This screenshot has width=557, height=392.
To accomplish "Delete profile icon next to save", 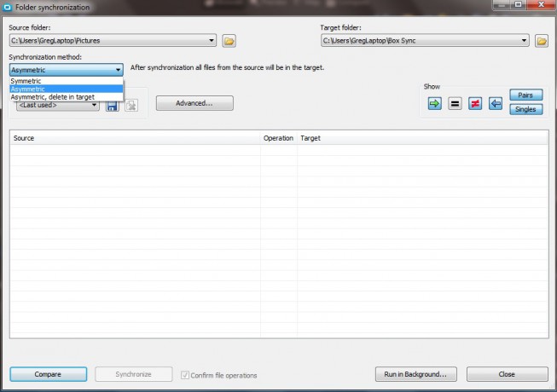I will [131, 106].
